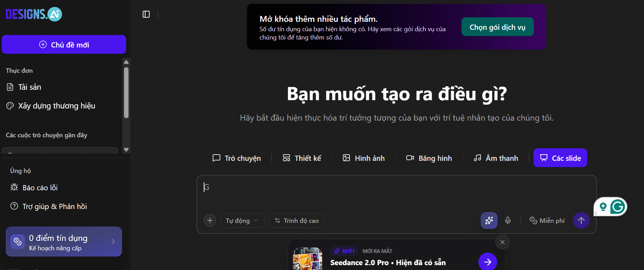Start a new topic with Chủ đề mới

(x=64, y=44)
